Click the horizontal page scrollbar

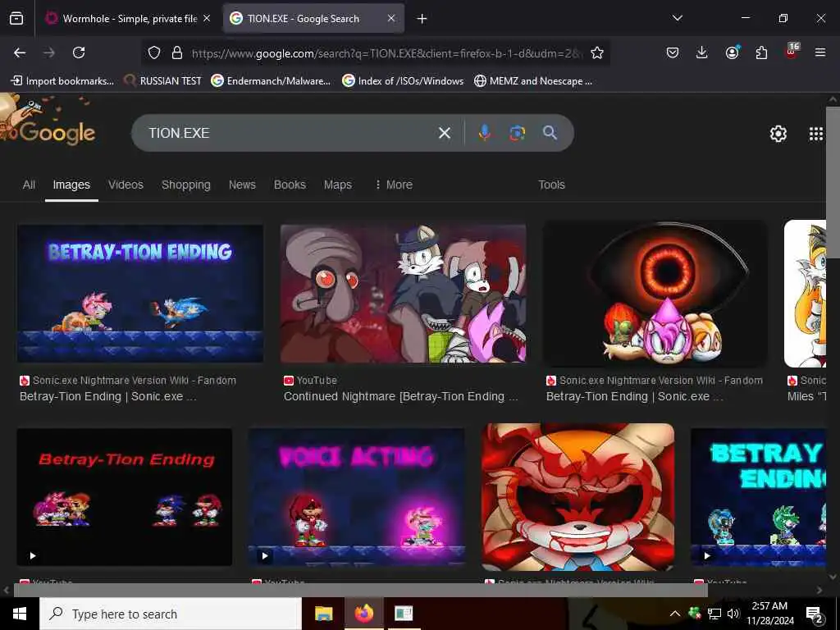coord(360,590)
